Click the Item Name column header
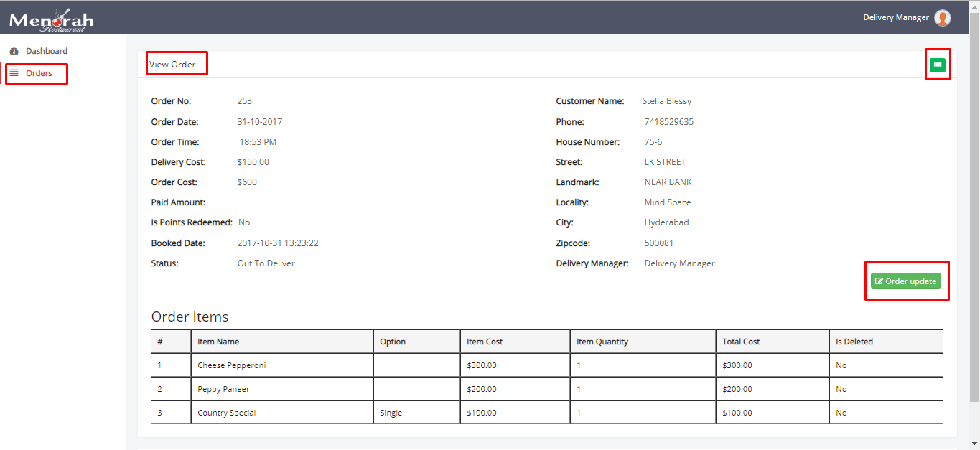The width and height of the screenshot is (980, 450). coord(218,342)
